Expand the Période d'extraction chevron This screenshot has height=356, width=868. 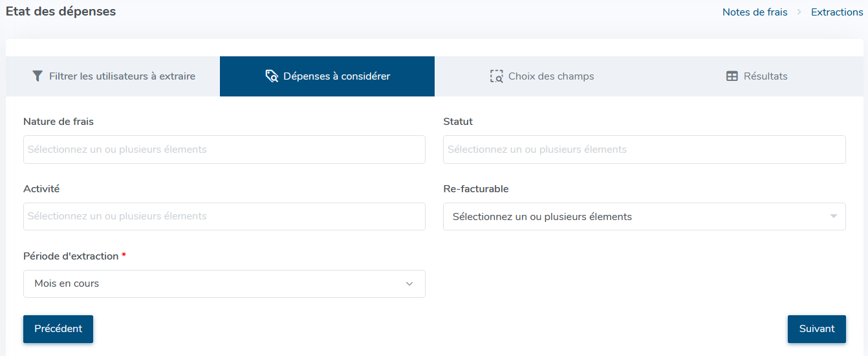[409, 284]
